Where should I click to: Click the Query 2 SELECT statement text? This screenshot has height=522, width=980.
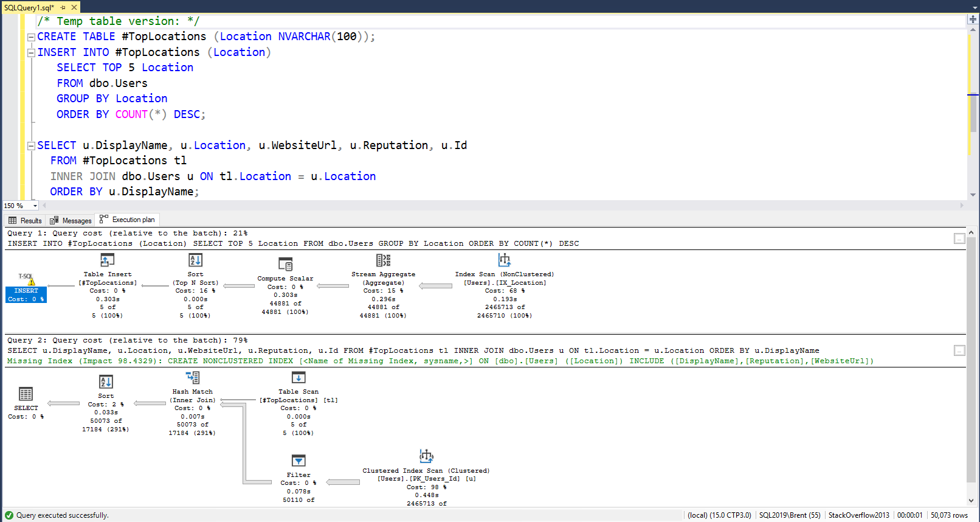coord(413,351)
